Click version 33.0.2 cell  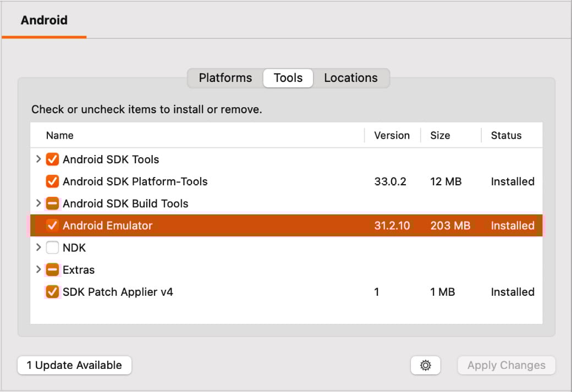click(x=390, y=181)
